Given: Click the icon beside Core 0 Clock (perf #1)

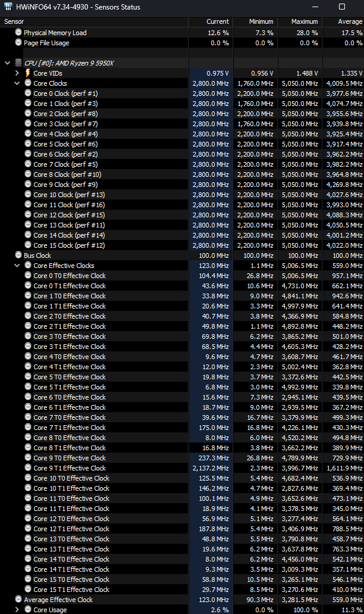Looking at the screenshot, I should [x=28, y=93].
